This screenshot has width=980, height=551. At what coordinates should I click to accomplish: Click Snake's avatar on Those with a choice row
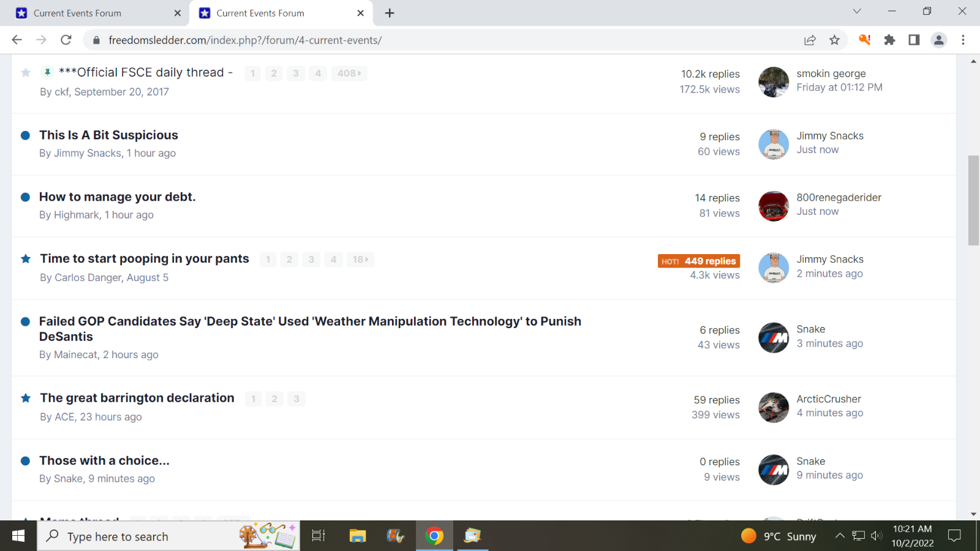click(x=774, y=470)
